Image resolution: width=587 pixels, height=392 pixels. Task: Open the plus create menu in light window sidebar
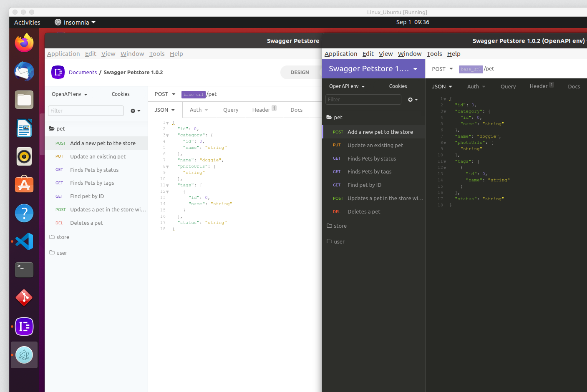136,111
